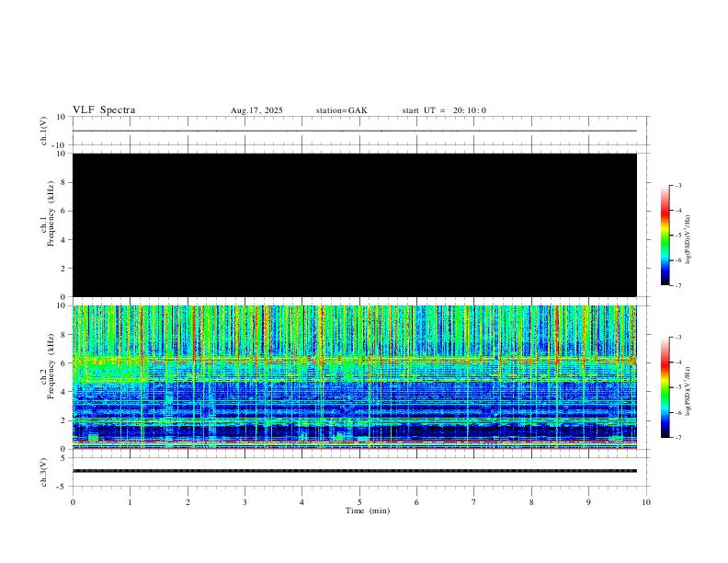
Task: Click the ch.3 voltage waveform trace
Action: [x=355, y=471]
